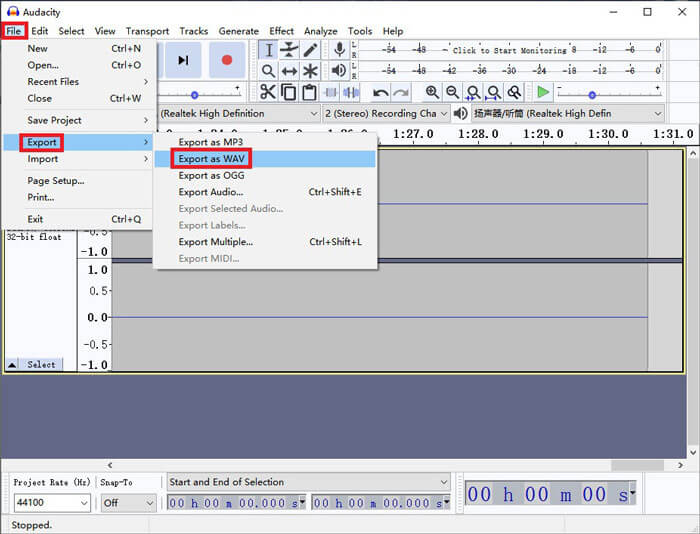Image resolution: width=700 pixels, height=534 pixels.
Task: Click the Zoom In icon
Action: pyautogui.click(x=432, y=92)
